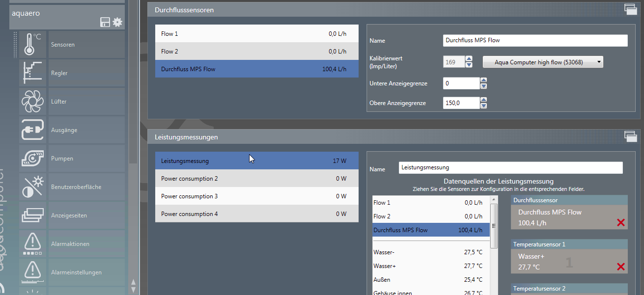This screenshot has height=295, width=644.
Task: Open Anzeigeseiten menu entry
Action: [86, 215]
